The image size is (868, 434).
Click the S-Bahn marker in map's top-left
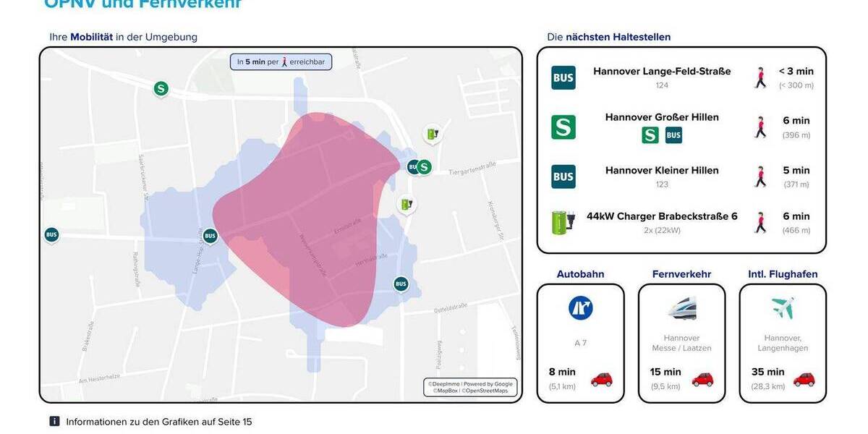(161, 89)
